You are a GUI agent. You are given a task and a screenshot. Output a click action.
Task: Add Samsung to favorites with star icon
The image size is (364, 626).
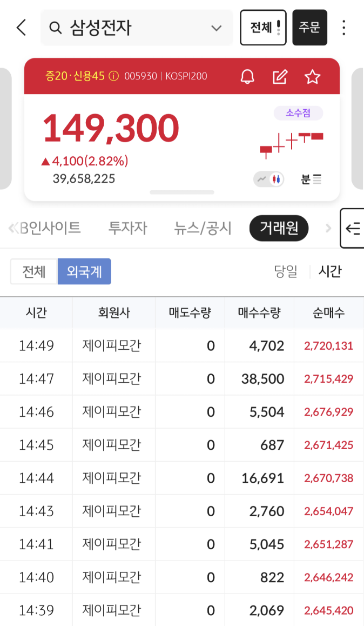pyautogui.click(x=313, y=77)
